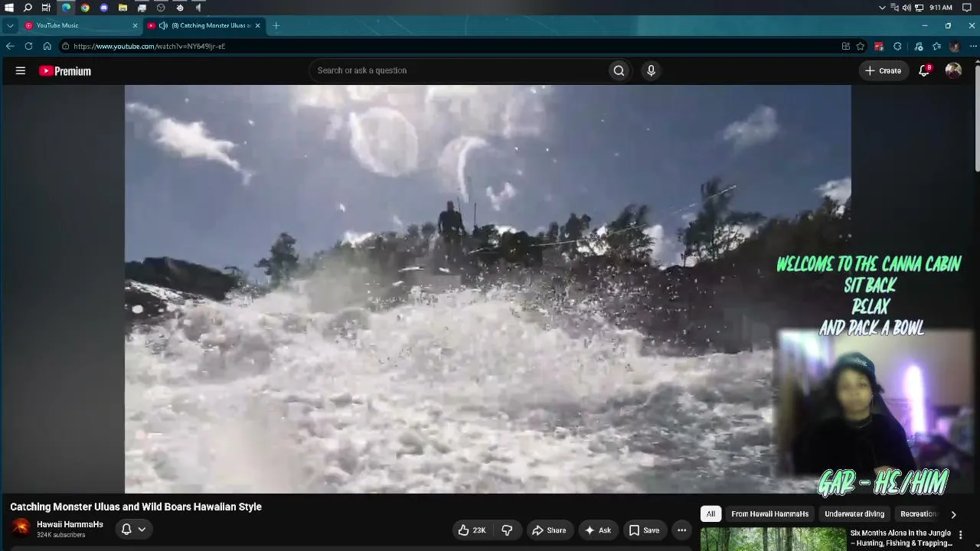The width and height of the screenshot is (980, 551).
Task: Start voice search with the microphone
Action: [x=651, y=70]
